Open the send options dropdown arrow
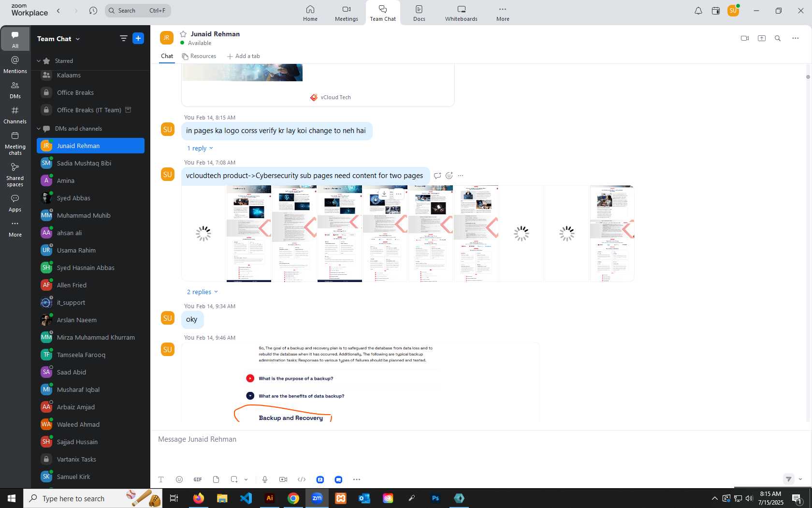The height and width of the screenshot is (508, 812). click(x=800, y=479)
